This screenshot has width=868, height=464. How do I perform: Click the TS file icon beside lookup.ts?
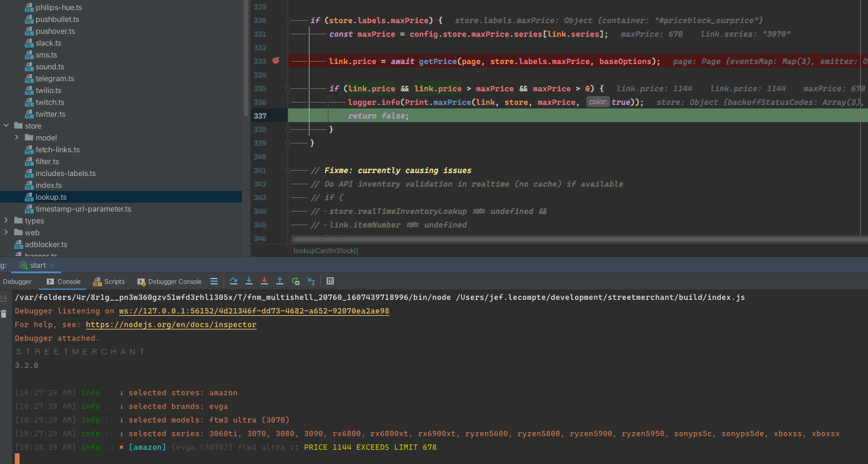point(30,197)
